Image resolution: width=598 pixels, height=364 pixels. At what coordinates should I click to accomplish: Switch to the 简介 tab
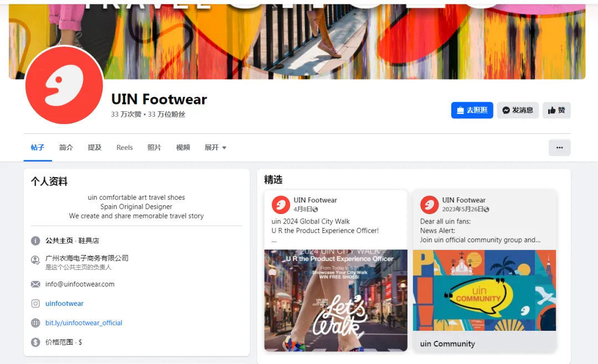pos(66,148)
